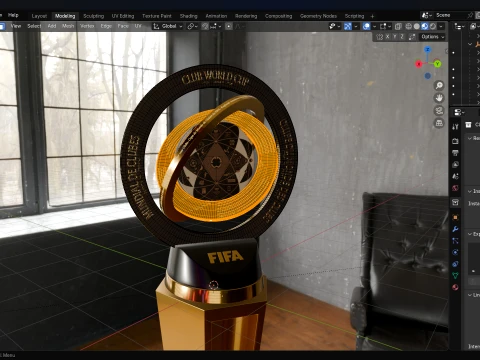Open the Collection properties tab
Image resolution: width=480 pixels, height=360 pixels.
pos(455,202)
